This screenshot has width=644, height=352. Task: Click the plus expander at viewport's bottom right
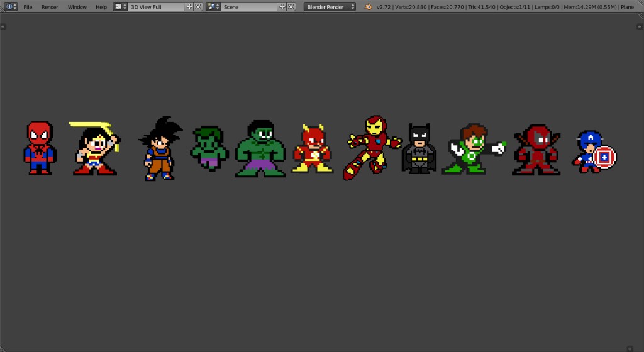click(630, 349)
